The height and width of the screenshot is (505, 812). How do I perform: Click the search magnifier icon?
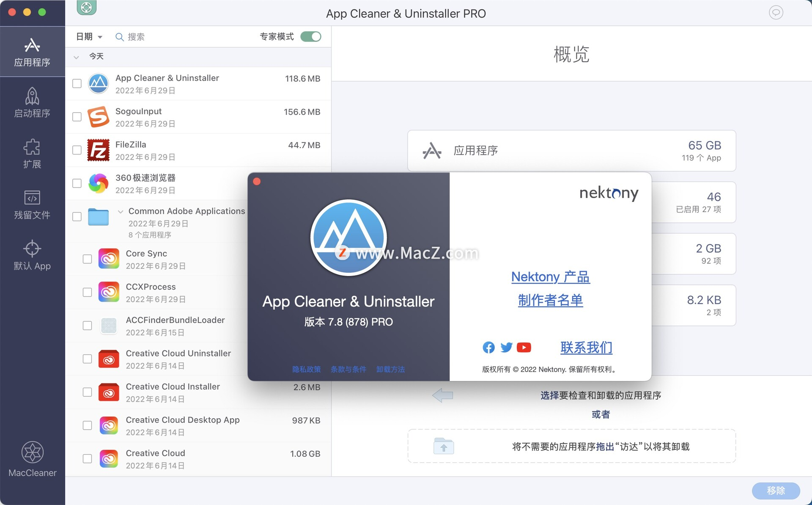[x=120, y=37]
